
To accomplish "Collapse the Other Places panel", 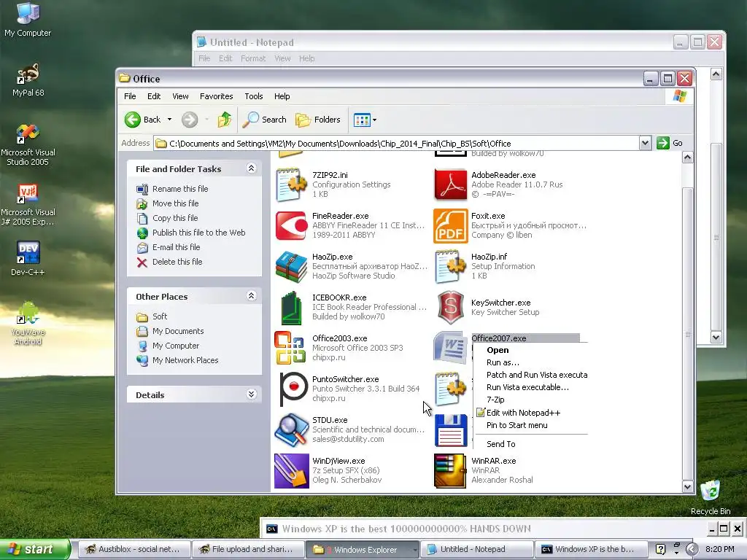I will [251, 296].
